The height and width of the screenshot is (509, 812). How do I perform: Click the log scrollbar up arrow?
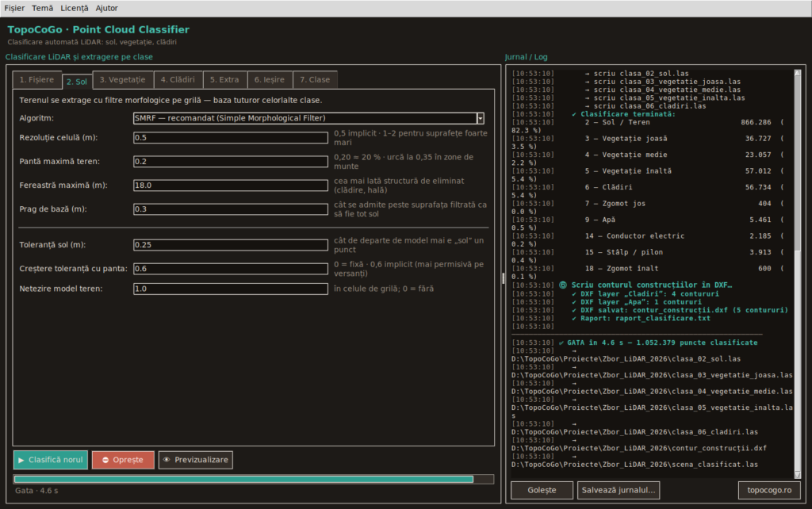[x=798, y=74]
